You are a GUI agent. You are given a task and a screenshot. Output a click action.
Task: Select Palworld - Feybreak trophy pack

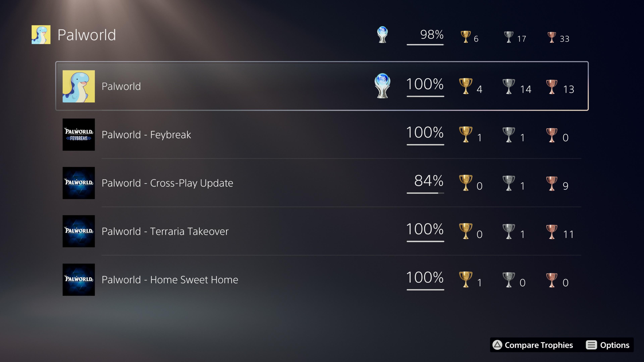pos(146,135)
